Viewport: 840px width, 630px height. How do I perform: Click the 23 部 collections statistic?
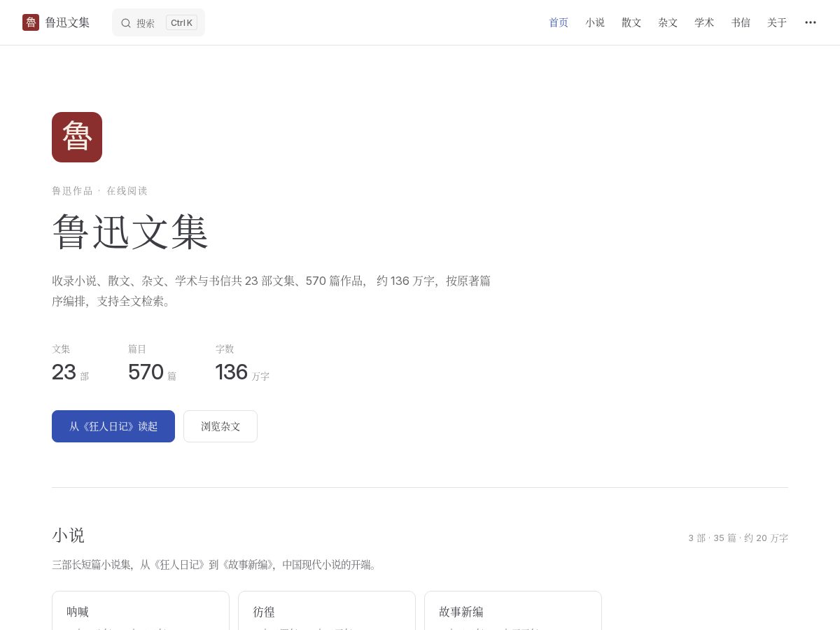click(x=70, y=365)
